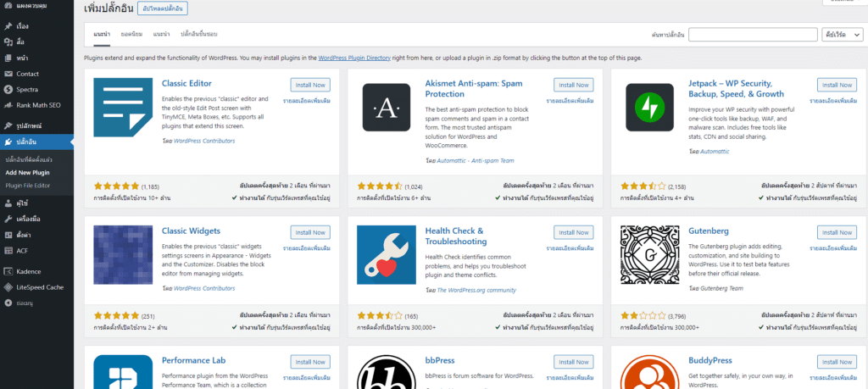Viewport: 868px width, 389px height.
Task: Open the WordPress Plugin Directory link
Action: point(354,58)
